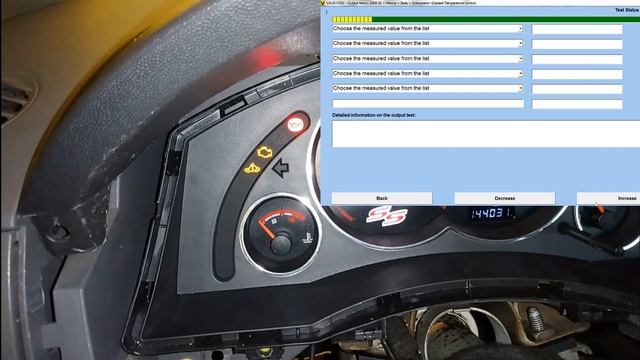Click the empty wide field below the dropdowns
Image resolution: width=640 pixels, height=360 pixels.
point(428,104)
